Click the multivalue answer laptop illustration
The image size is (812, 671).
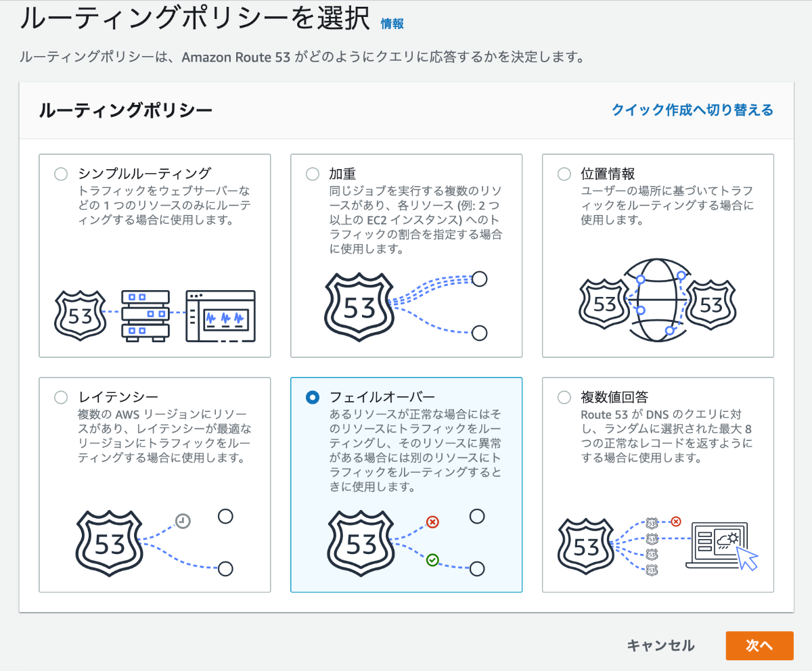pos(722,547)
